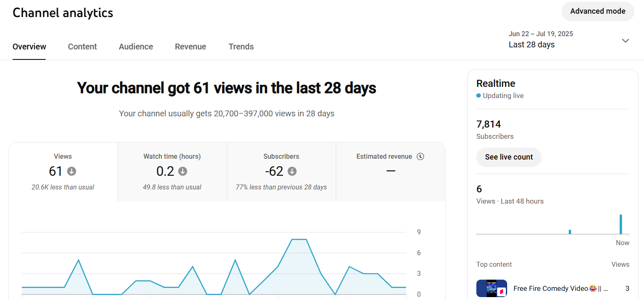Select the Estimated revenue metric card
644x300 pixels.
(x=390, y=172)
